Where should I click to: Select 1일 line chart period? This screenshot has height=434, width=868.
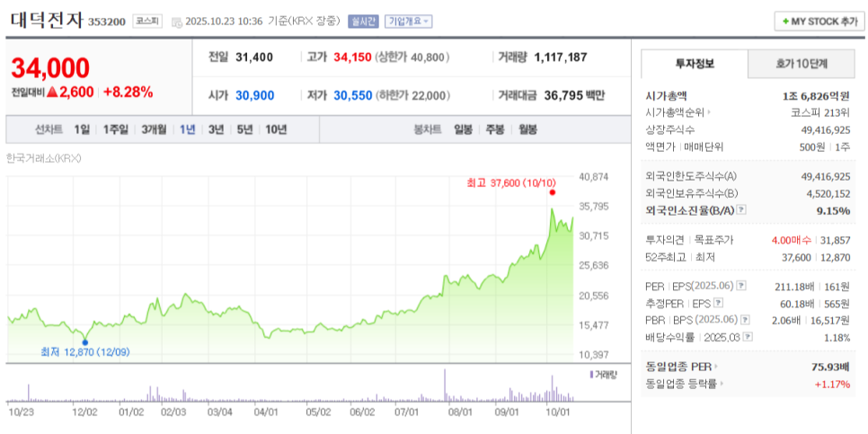click(x=82, y=130)
